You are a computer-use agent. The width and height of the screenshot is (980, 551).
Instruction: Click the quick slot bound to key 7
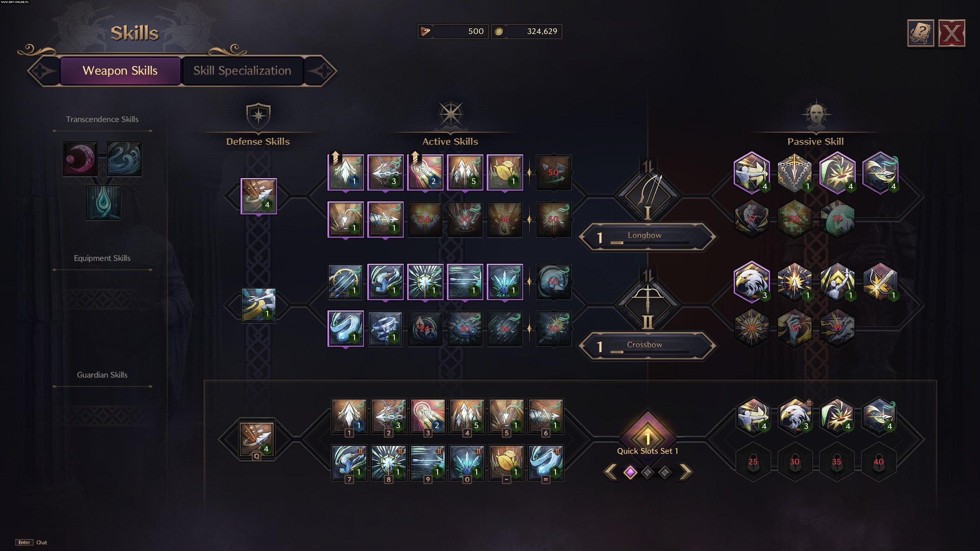(349, 462)
